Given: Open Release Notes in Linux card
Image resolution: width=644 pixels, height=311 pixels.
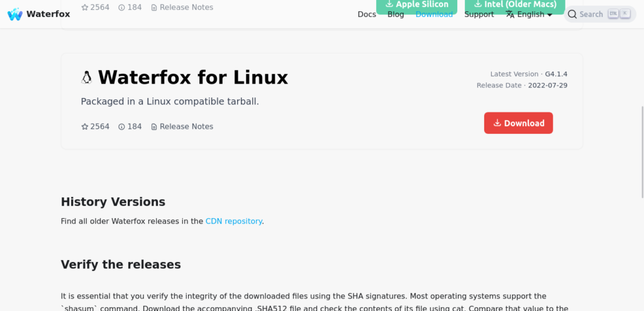Looking at the screenshot, I should click(186, 126).
